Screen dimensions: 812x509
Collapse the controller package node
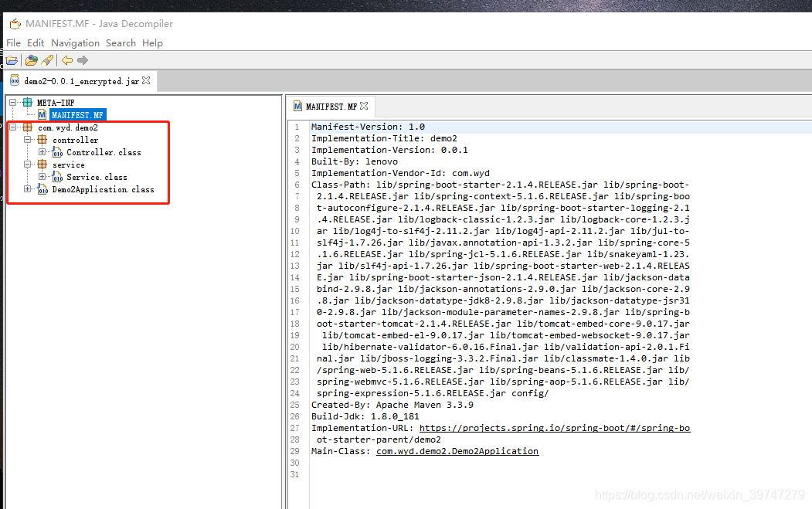[x=28, y=140]
